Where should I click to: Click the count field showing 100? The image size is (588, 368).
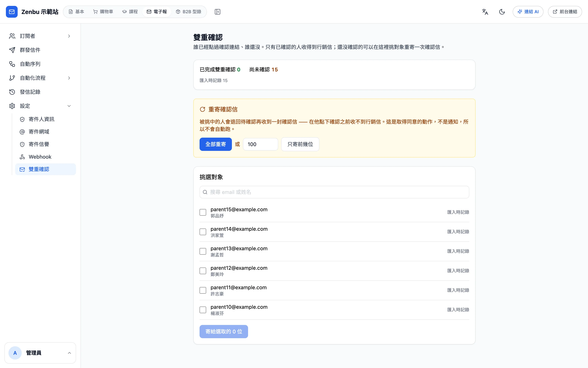coord(260,144)
